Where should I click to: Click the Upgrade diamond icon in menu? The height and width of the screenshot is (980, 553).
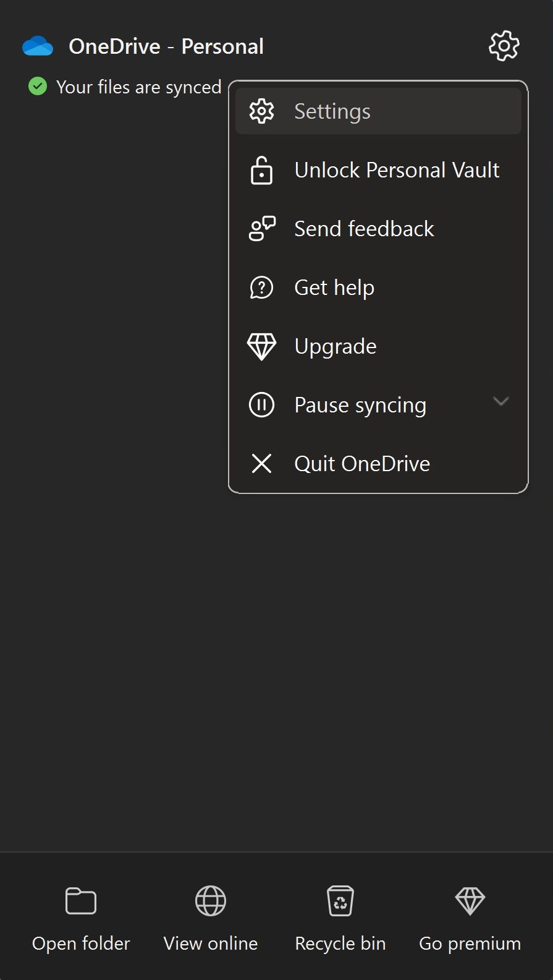tap(261, 346)
